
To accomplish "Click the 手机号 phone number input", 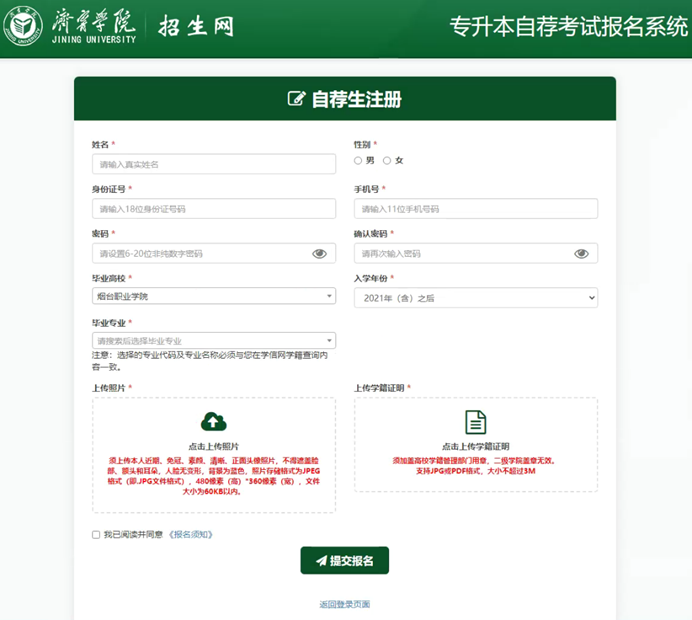I will pos(475,209).
